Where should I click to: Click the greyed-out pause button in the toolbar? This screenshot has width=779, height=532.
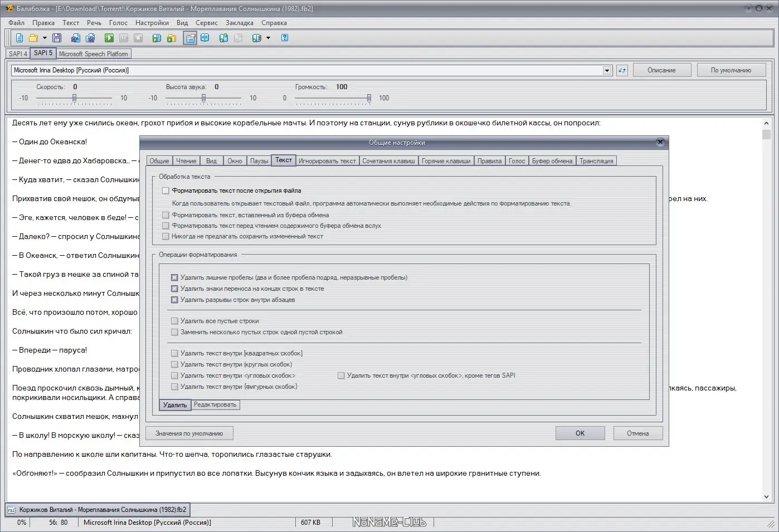(124, 38)
